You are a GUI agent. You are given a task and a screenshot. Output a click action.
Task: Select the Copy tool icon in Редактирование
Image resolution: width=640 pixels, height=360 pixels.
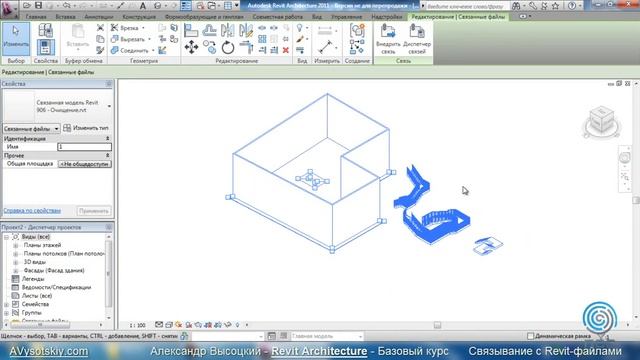click(x=209, y=47)
